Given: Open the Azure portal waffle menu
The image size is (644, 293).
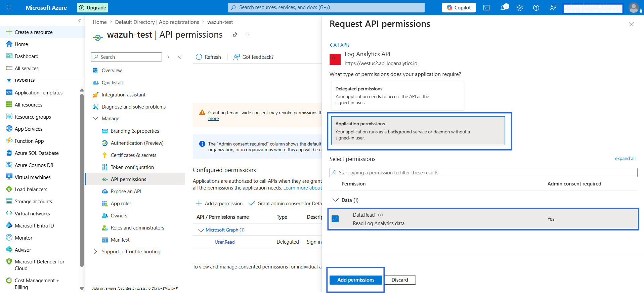Looking at the screenshot, I should (x=9, y=7).
